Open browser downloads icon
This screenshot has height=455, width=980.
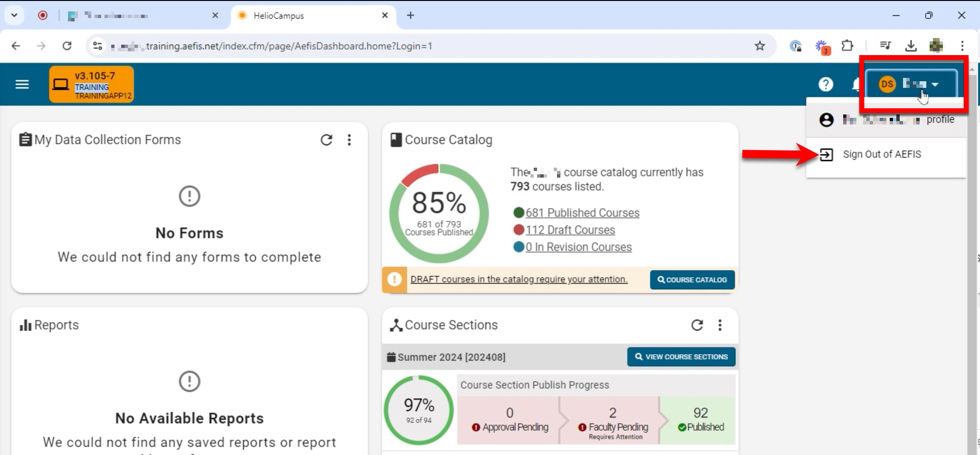pyautogui.click(x=911, y=46)
